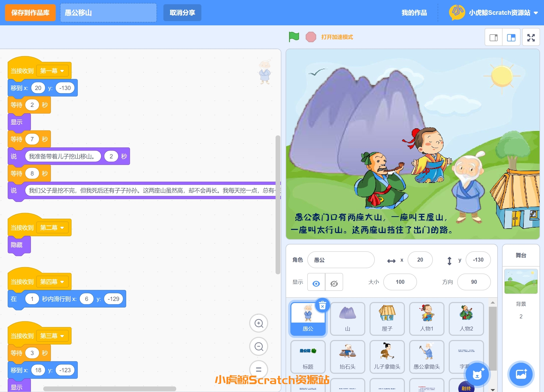
Task: Click the 隐藏 block
Action: [19, 245]
